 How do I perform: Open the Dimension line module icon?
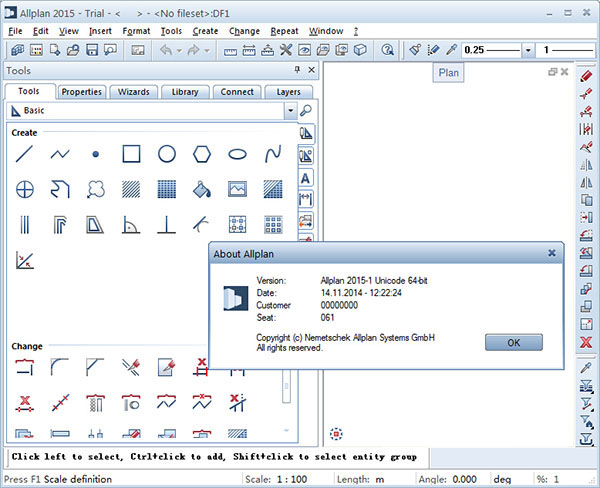tap(305, 199)
